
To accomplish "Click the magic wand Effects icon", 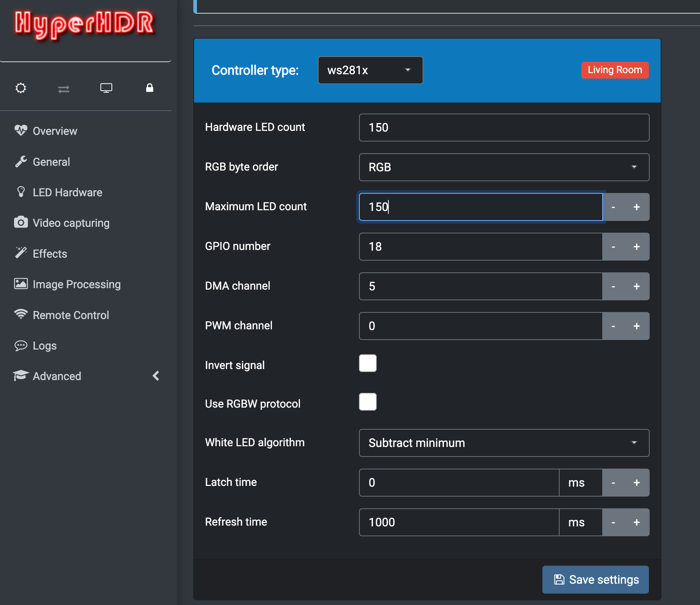I will point(21,253).
